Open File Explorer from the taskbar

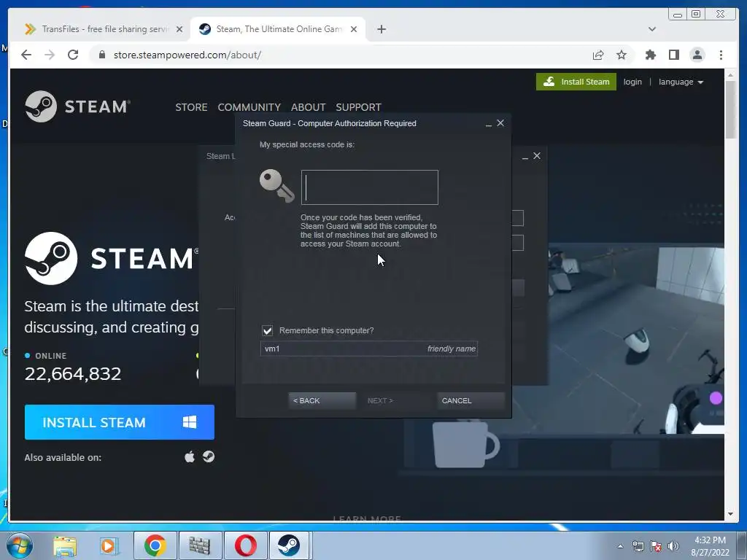[x=65, y=545]
